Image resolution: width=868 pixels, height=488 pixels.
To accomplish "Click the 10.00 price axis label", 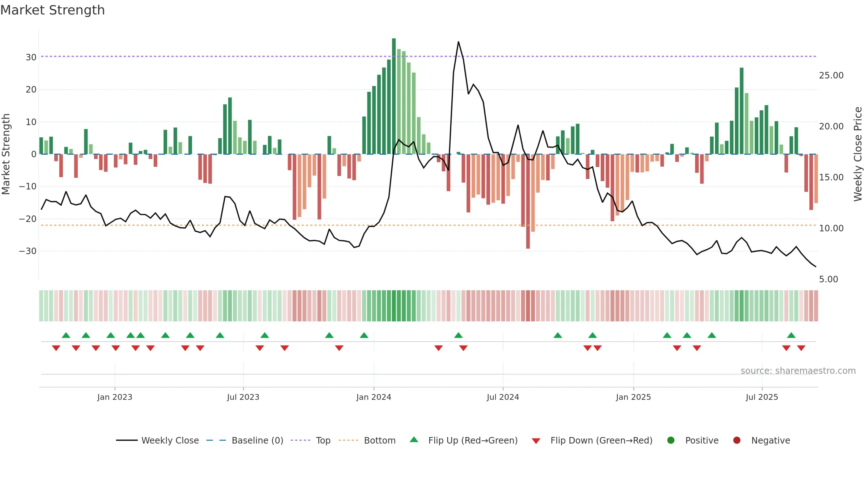I will (831, 228).
